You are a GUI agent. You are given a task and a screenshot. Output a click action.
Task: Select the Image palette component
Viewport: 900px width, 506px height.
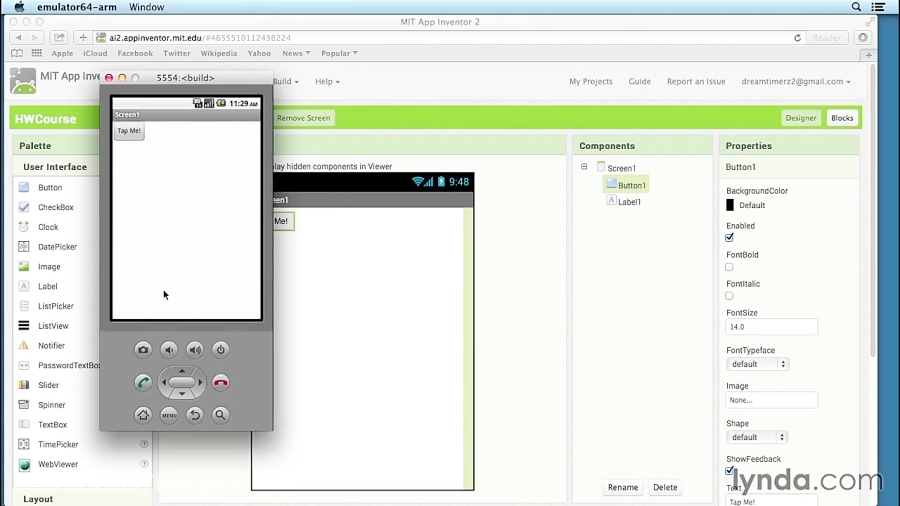point(49,267)
